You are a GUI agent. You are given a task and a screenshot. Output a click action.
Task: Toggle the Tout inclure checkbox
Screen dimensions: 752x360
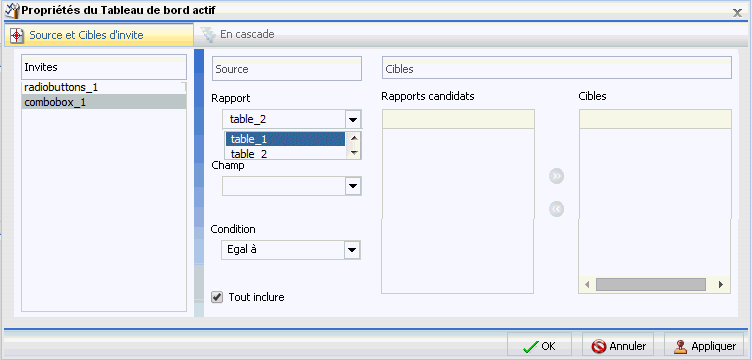pos(217,297)
